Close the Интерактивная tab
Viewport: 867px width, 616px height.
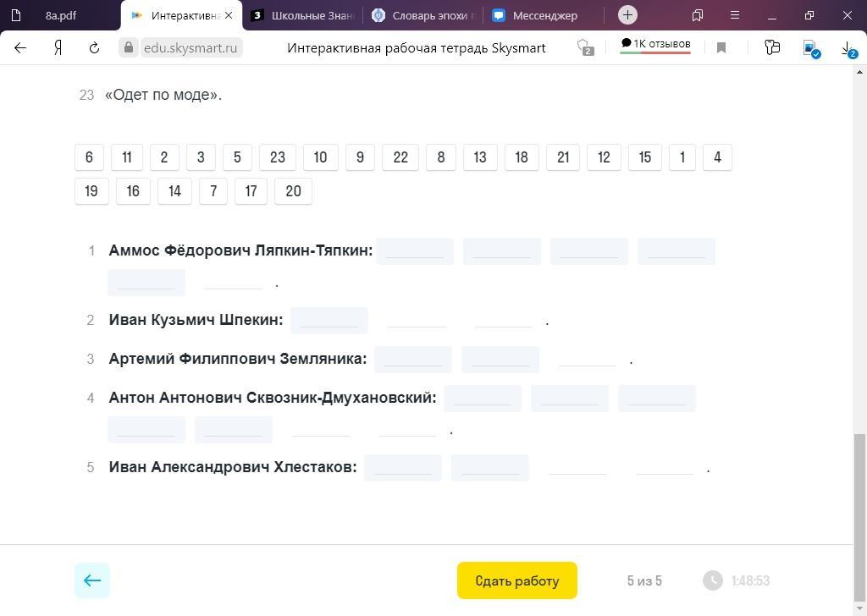click(229, 15)
